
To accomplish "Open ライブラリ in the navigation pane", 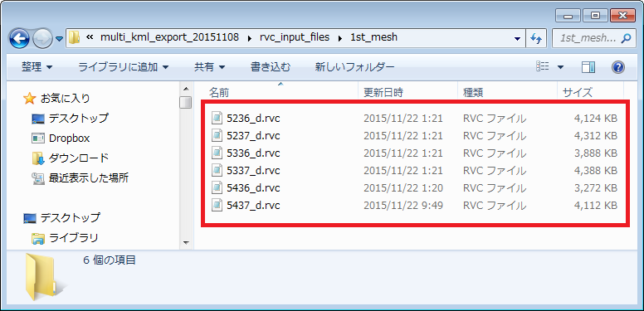I will 74,237.
